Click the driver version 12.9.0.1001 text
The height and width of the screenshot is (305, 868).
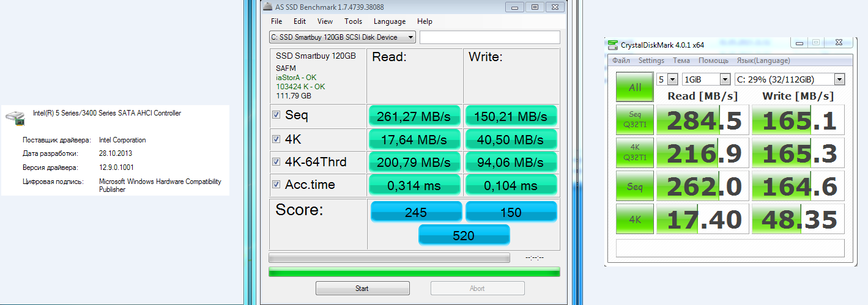pyautogui.click(x=116, y=167)
